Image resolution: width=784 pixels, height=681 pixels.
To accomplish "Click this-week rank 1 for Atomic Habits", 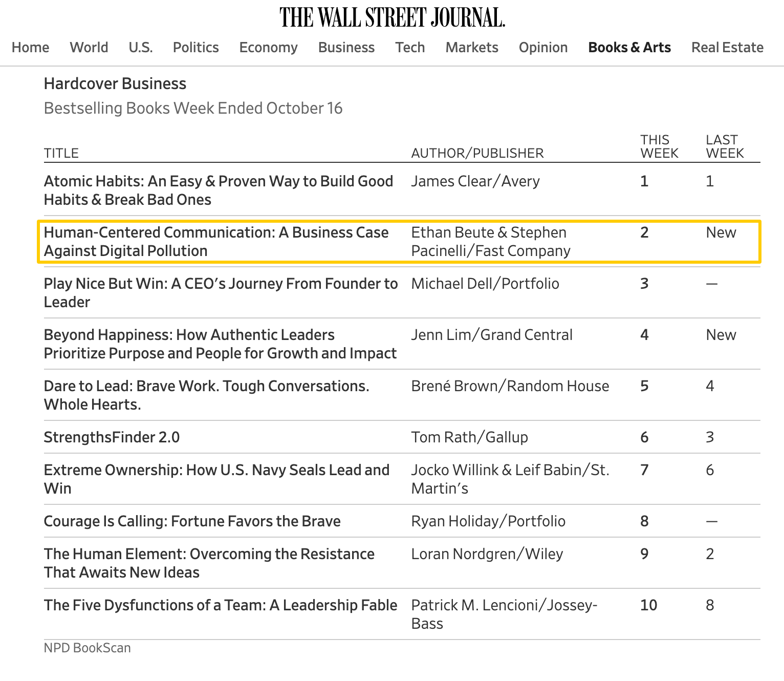I will coord(644,181).
